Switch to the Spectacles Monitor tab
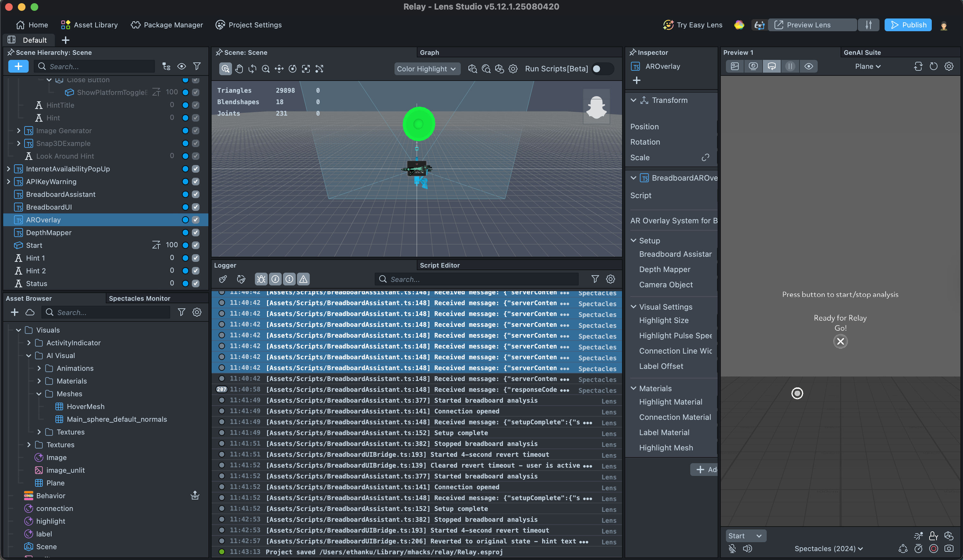The image size is (963, 560). [140, 298]
